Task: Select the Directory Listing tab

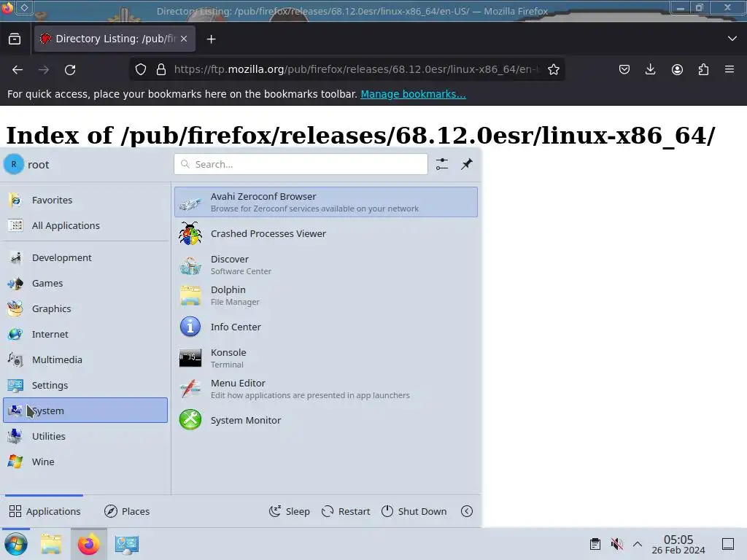Action: [x=115, y=39]
